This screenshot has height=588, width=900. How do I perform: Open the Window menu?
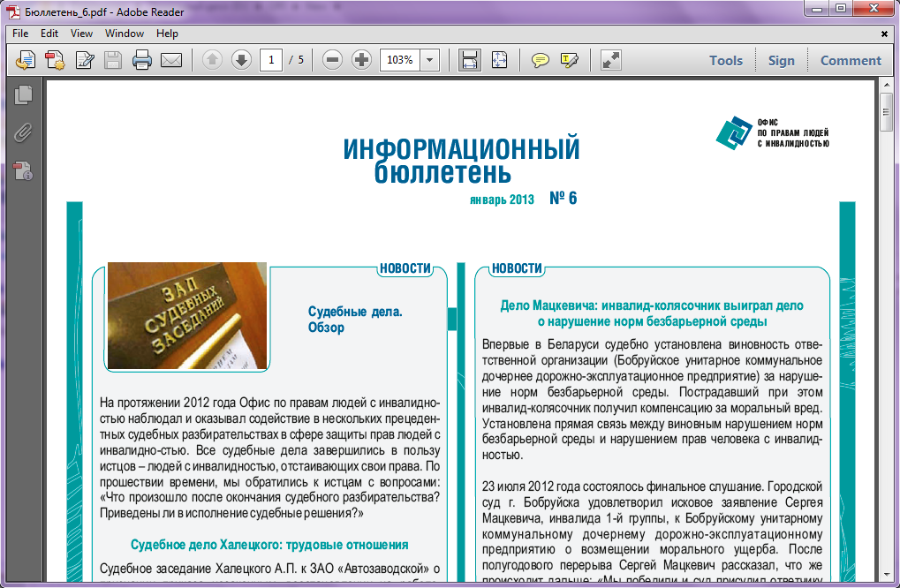tap(124, 34)
